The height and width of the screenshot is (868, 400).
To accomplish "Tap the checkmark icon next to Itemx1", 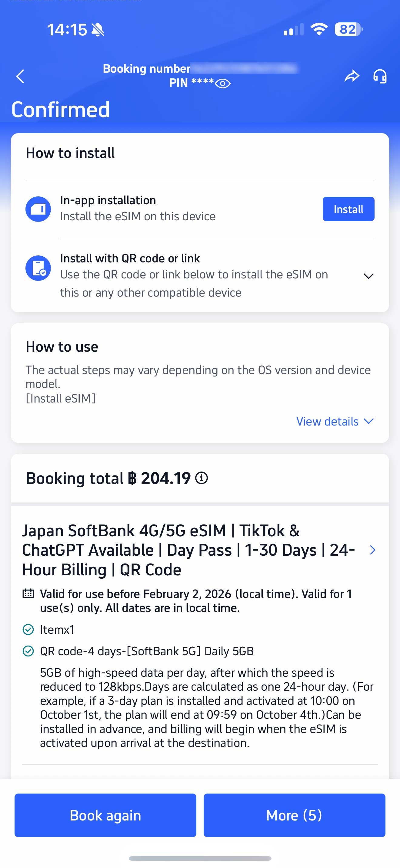I will 29,629.
